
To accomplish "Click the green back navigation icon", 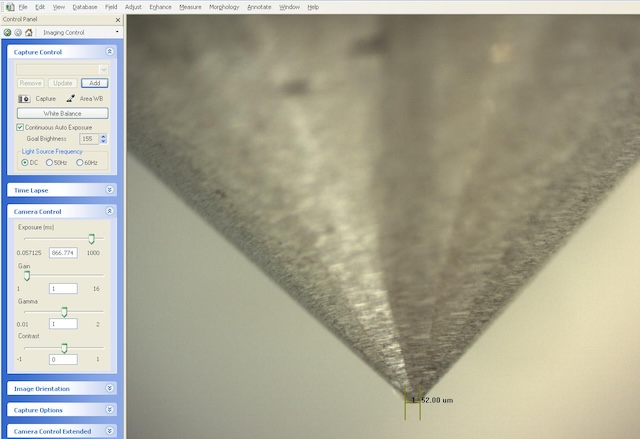I will (x=8, y=32).
